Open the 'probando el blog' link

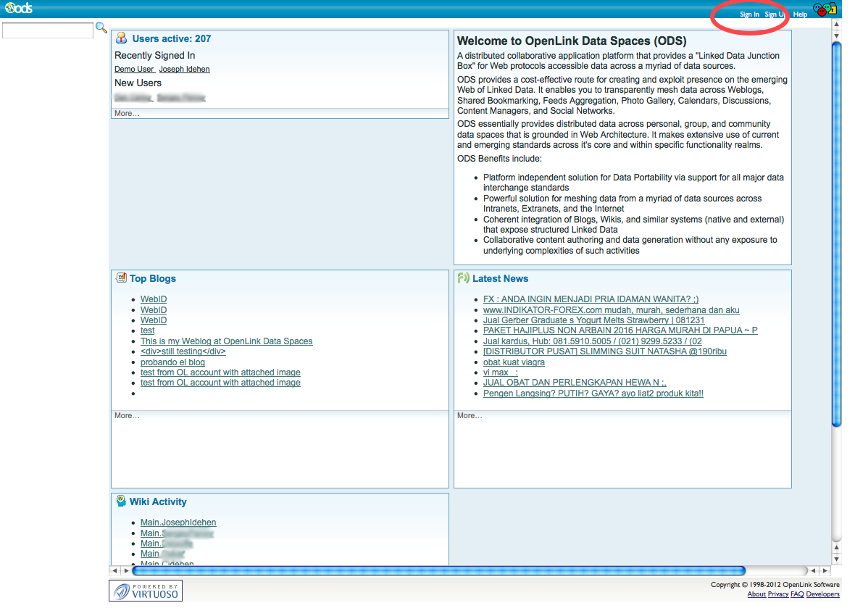tap(172, 362)
